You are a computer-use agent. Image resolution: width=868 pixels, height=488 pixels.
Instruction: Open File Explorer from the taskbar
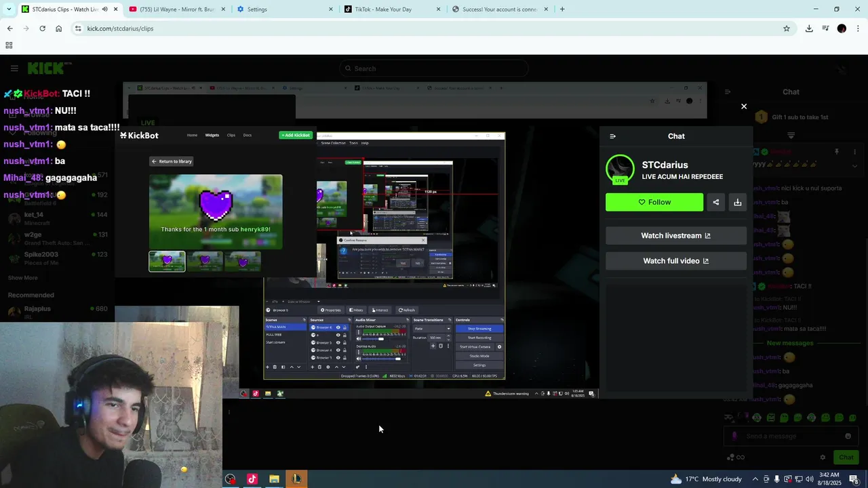coord(274,479)
